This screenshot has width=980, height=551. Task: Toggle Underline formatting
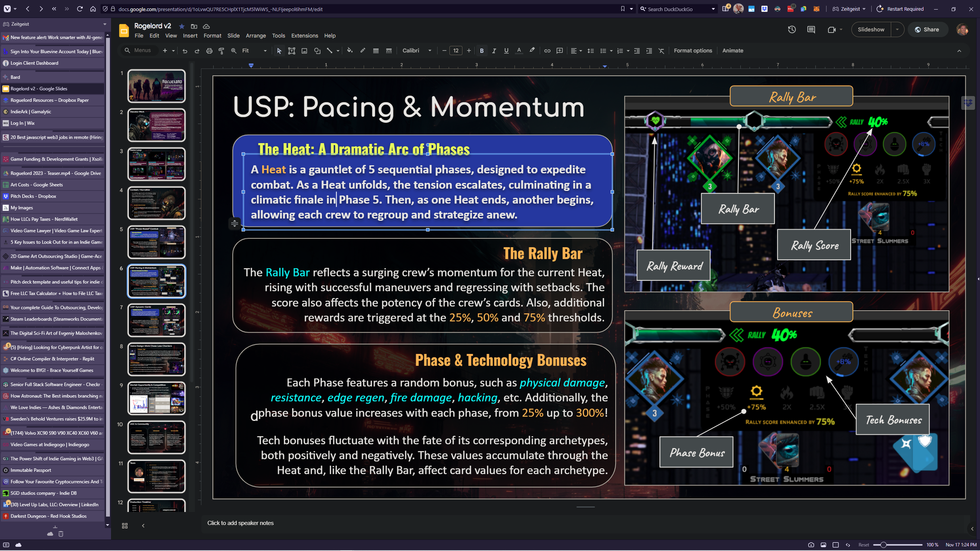[x=506, y=51]
